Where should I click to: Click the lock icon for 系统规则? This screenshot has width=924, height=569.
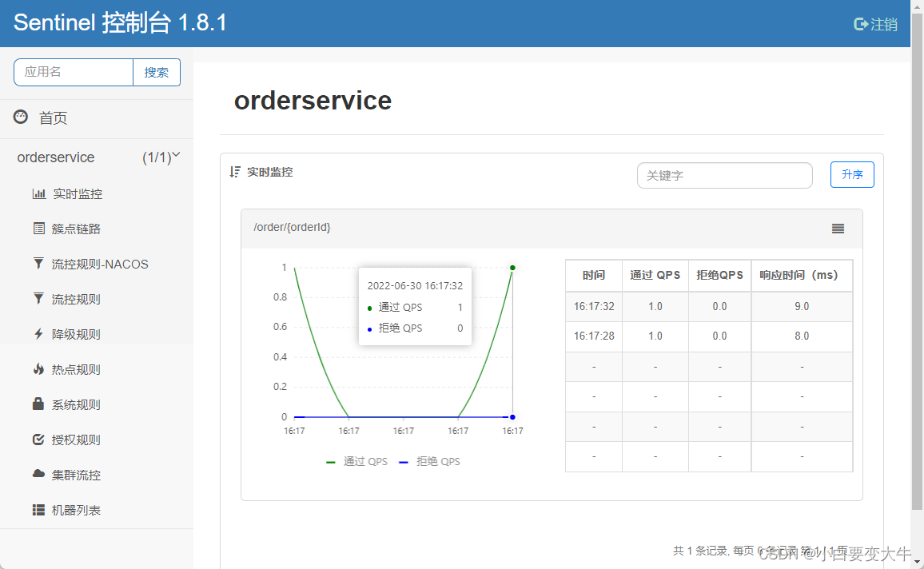[38, 404]
